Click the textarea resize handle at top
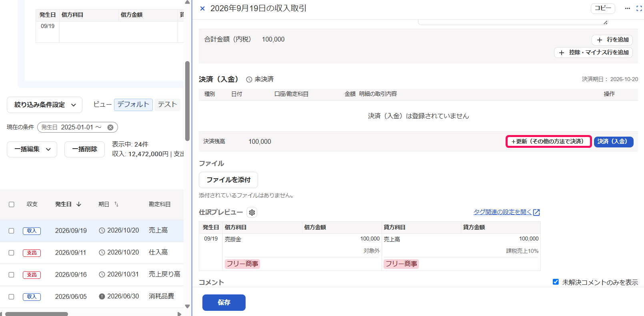 (606, 22)
